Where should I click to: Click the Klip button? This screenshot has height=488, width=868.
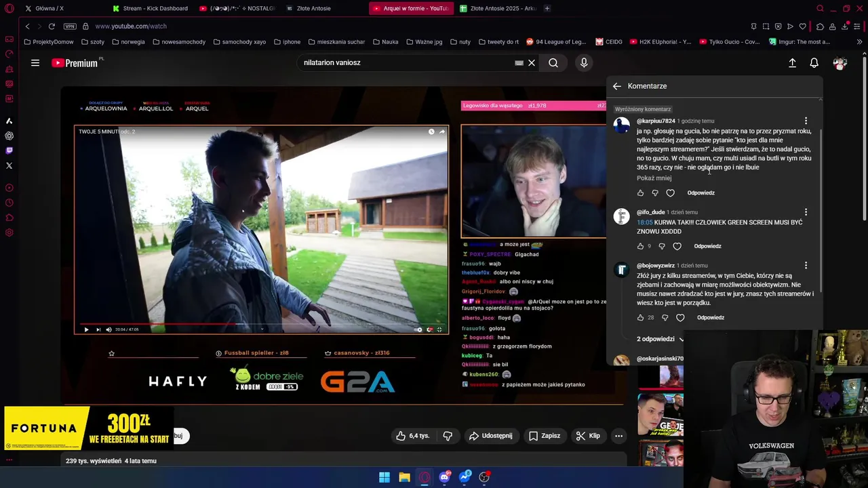pos(588,436)
